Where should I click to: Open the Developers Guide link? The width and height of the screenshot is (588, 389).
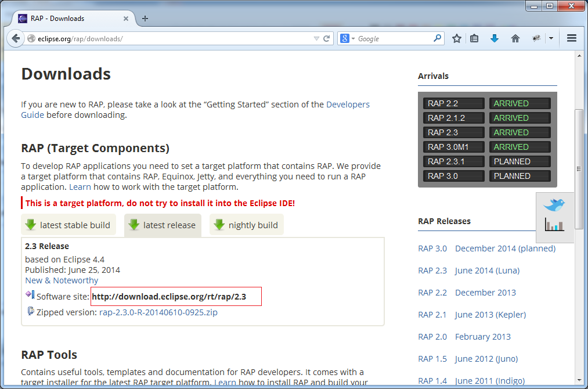coord(348,105)
